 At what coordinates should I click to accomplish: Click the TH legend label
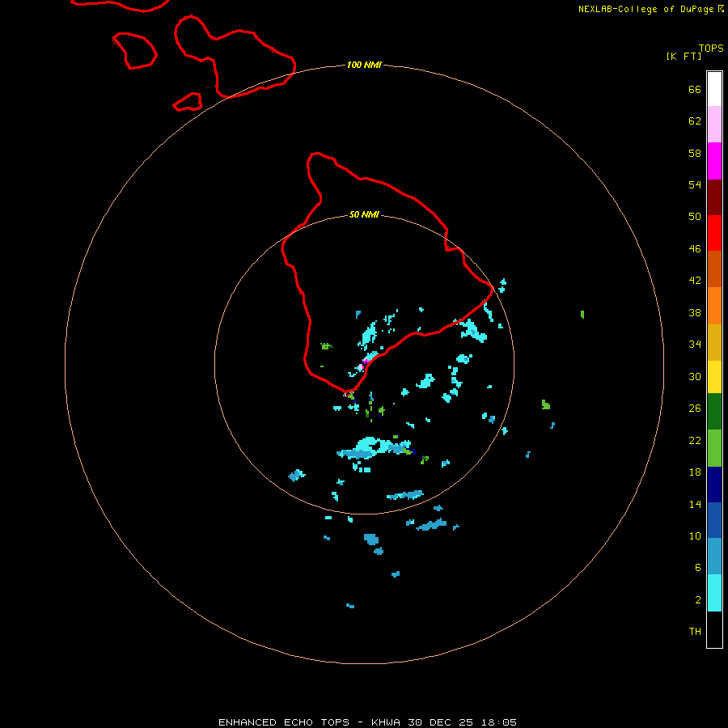[x=695, y=631]
